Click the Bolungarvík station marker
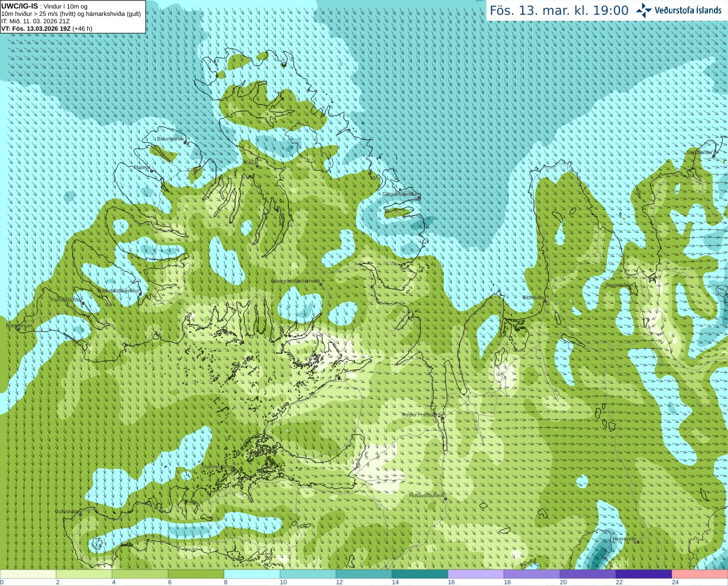Viewport: 728px width, 586px height. pos(185,143)
